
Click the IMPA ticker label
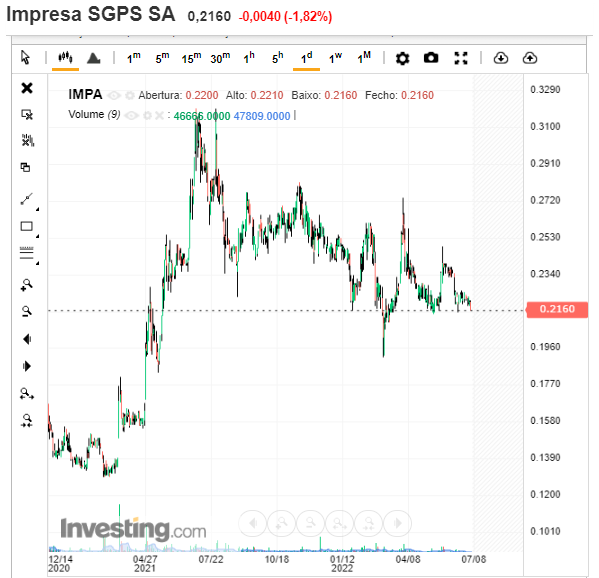[85, 94]
